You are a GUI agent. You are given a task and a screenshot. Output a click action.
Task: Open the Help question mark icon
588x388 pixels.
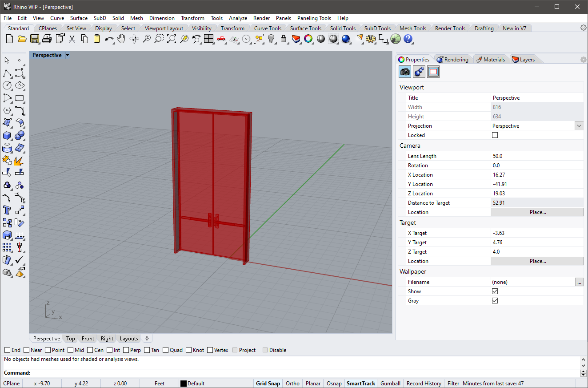408,39
